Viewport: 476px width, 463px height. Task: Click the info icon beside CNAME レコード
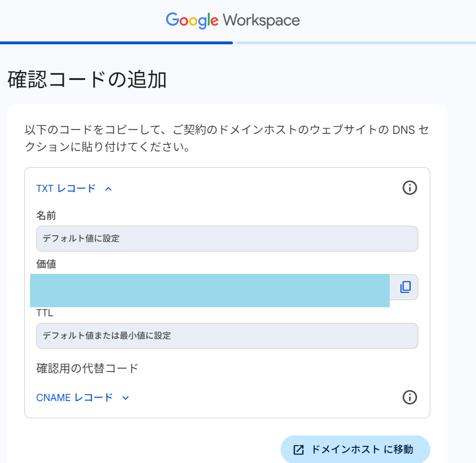point(409,397)
